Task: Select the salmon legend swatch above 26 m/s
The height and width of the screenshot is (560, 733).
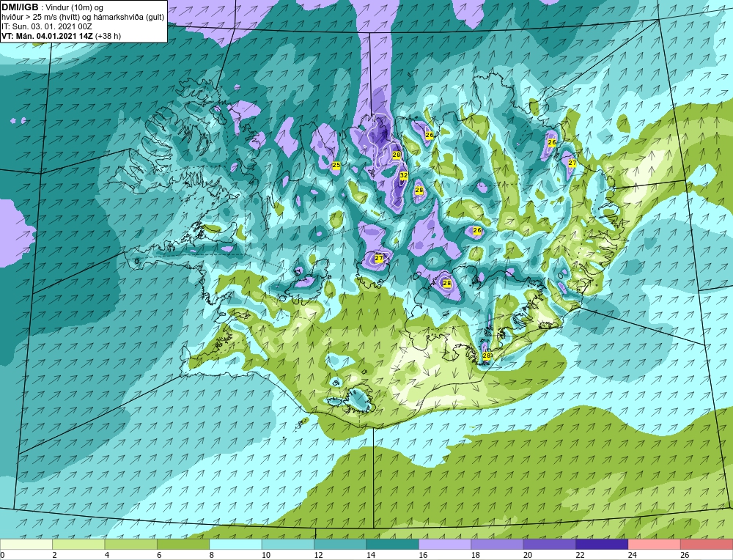Action: pos(707,544)
